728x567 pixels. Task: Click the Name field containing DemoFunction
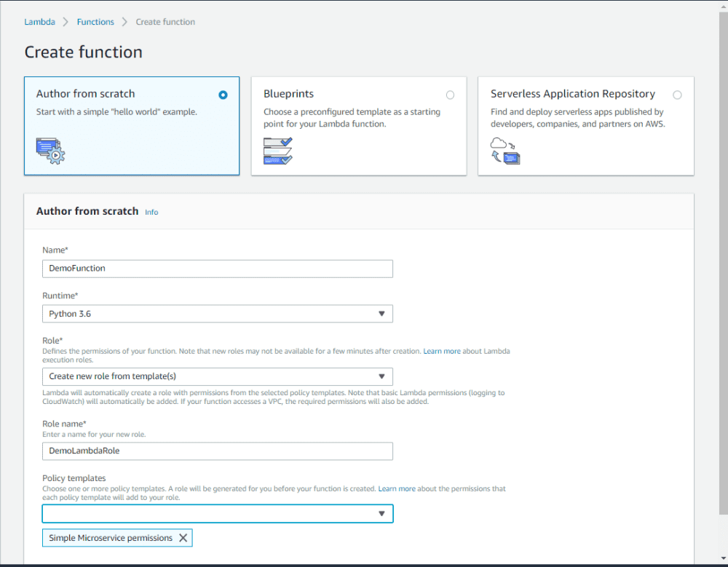pyautogui.click(x=218, y=269)
